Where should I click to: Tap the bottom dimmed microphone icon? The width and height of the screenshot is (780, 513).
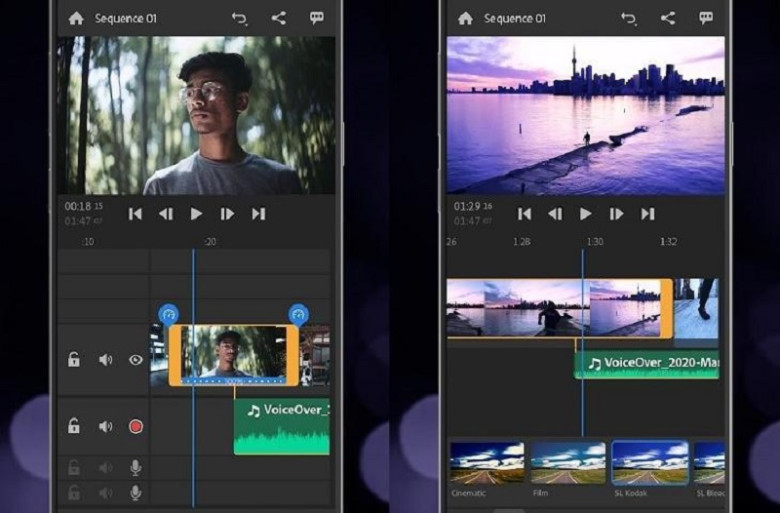tap(135, 493)
